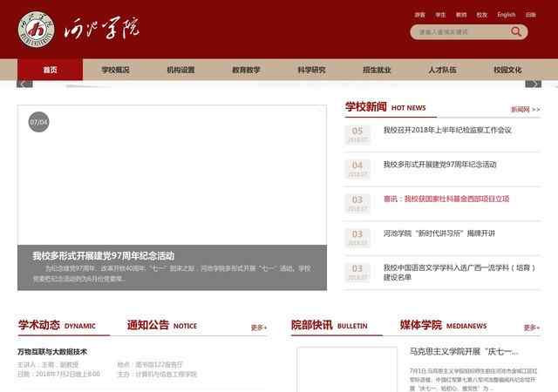Image resolution: width=558 pixels, height=392 pixels.
Task: Select the 通知公告 NOTICE tab
Action: click(x=162, y=325)
